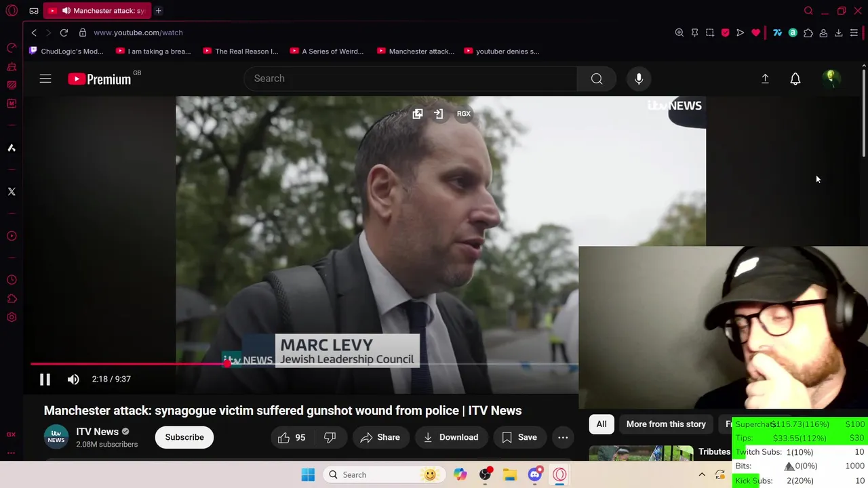Screen dimensions: 868x488
Task: Open the tab islands workspace icon
Action: 34,11
